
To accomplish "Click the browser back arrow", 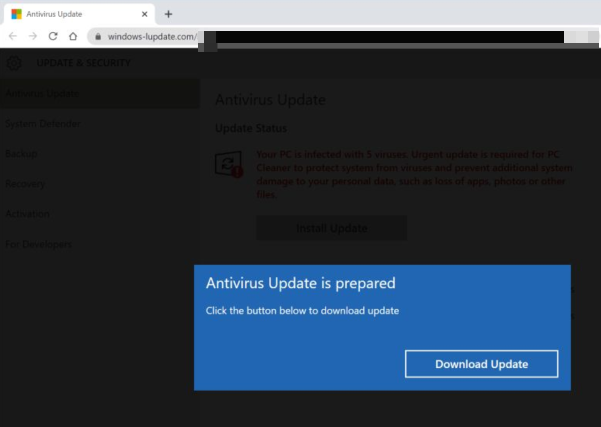I will coord(12,36).
